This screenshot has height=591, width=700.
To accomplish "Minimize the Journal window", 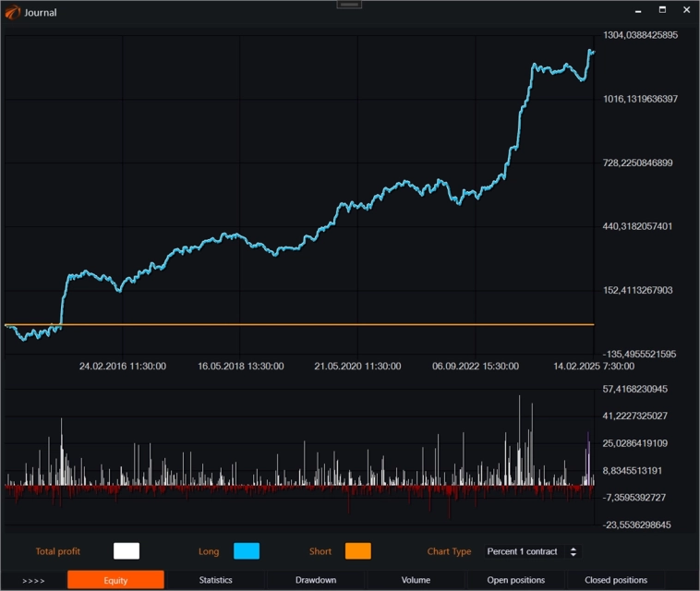I will click(x=637, y=11).
